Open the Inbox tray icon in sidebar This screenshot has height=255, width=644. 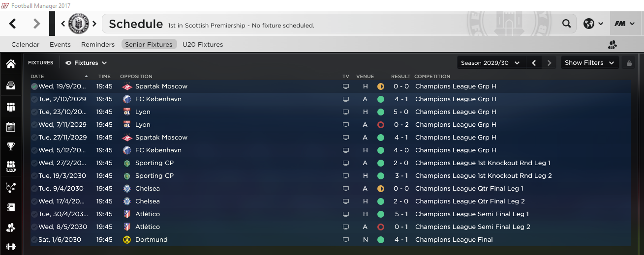click(x=10, y=86)
